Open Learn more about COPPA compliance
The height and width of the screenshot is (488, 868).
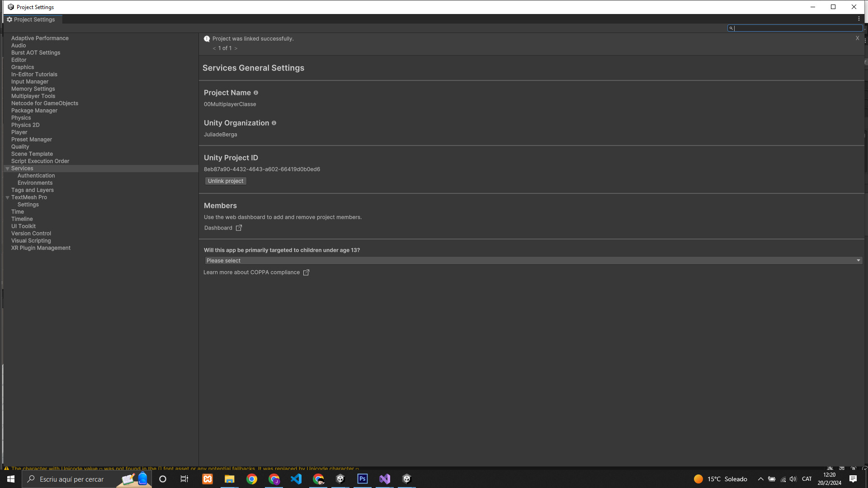[x=251, y=272]
